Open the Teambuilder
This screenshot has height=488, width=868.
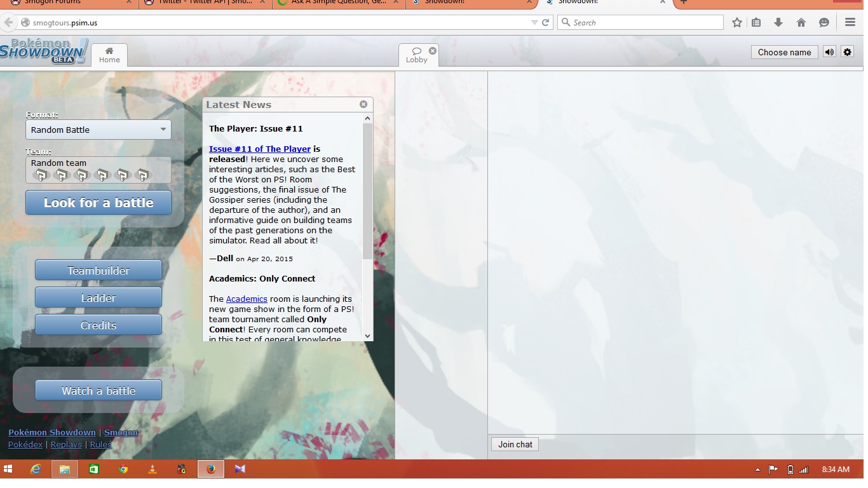pos(98,270)
